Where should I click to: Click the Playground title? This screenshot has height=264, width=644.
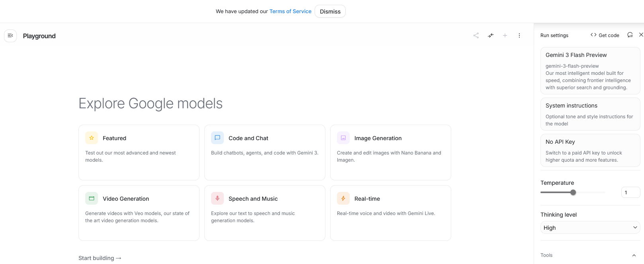(x=39, y=36)
